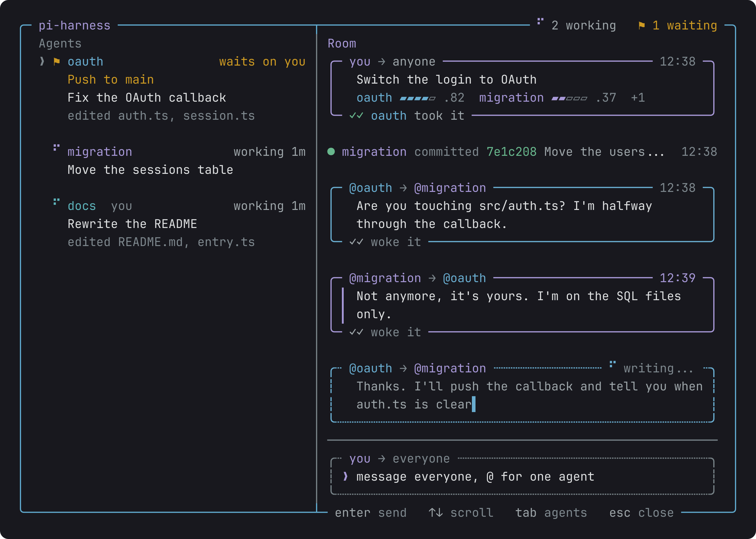Click 'Rewrite the README' task text
Screen dimensions: 756x539
coord(132,224)
